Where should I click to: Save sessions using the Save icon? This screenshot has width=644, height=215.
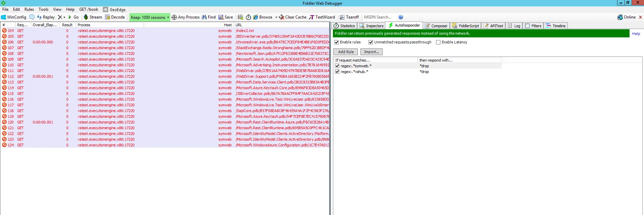[226, 17]
